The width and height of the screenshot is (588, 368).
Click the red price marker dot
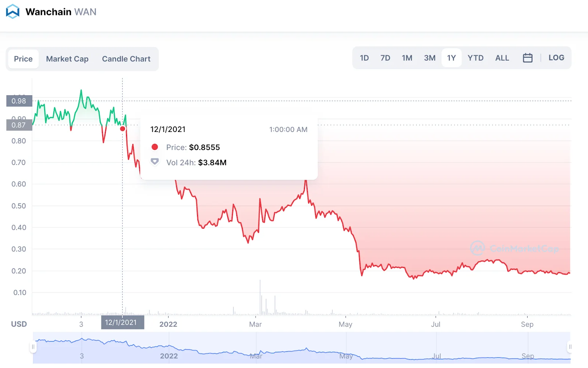coord(123,129)
